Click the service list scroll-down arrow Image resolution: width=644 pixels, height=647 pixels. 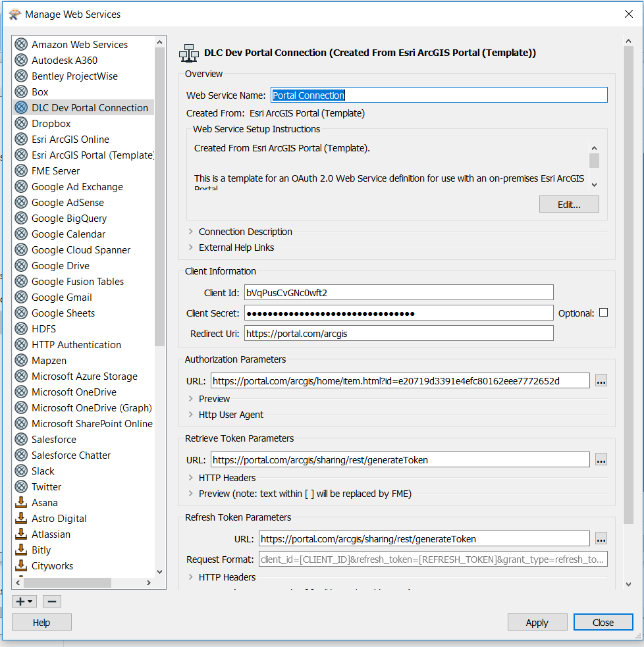160,572
